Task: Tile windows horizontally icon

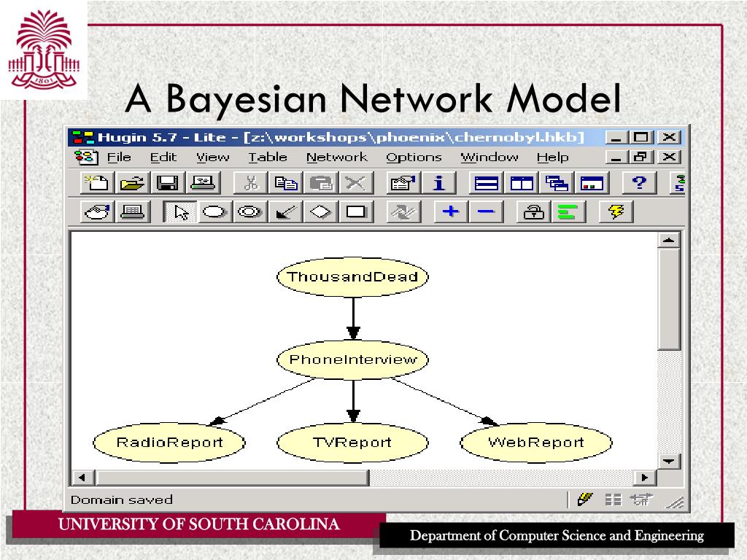Action: point(486,183)
